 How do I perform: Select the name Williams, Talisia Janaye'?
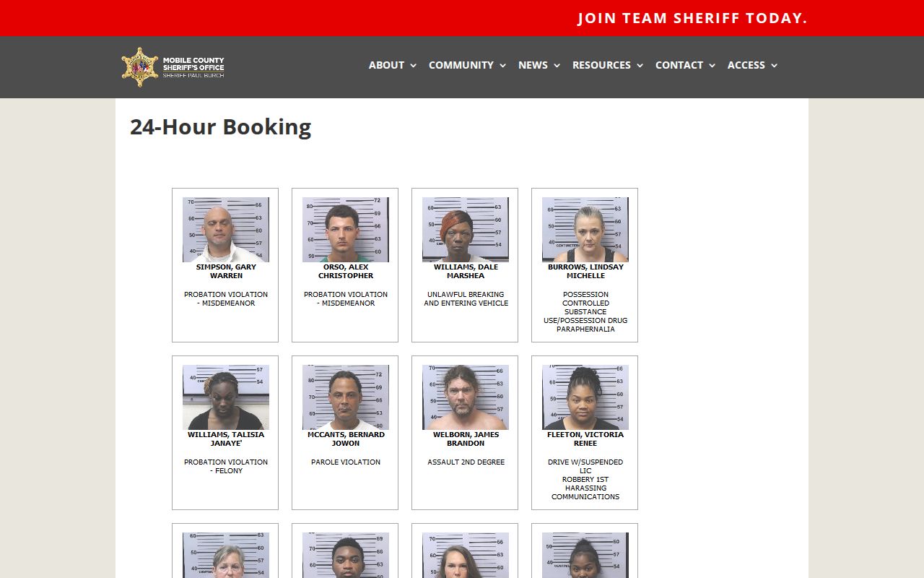(x=226, y=439)
